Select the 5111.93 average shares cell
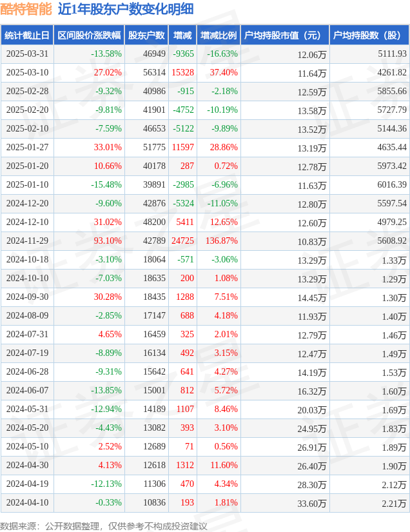This screenshot has width=410, height=532. (x=392, y=54)
